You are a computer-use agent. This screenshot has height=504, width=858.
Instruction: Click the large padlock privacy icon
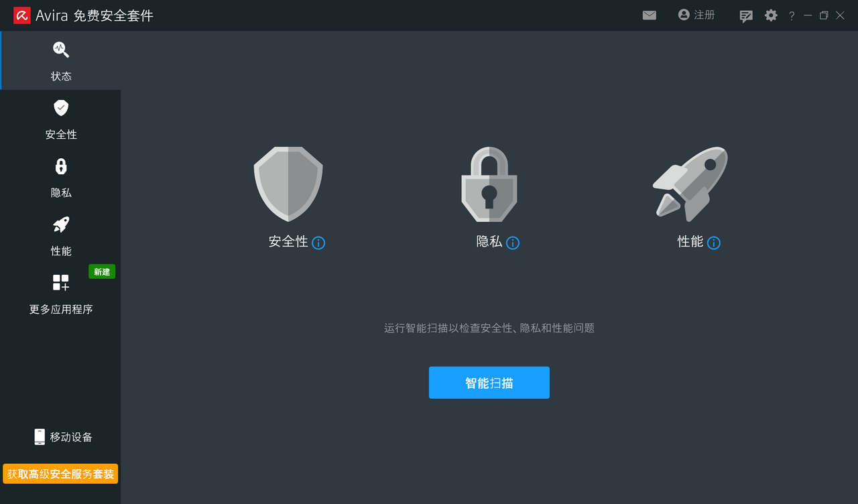(489, 184)
